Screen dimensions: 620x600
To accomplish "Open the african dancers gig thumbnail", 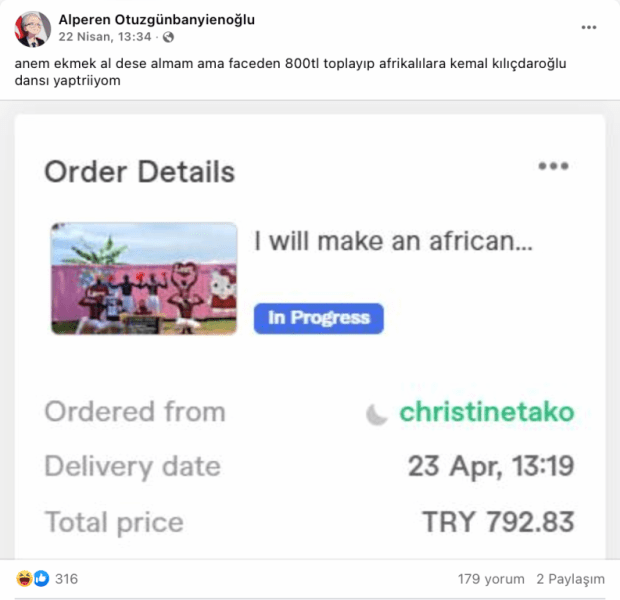I will tap(144, 278).
